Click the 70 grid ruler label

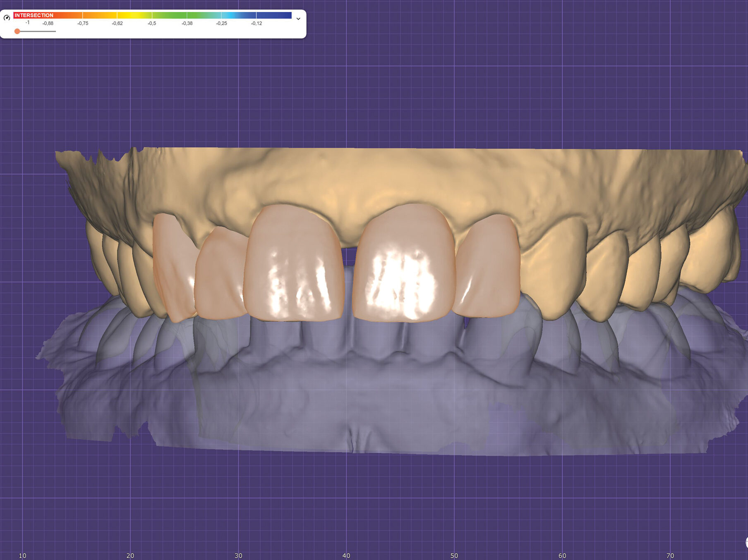pyautogui.click(x=670, y=555)
